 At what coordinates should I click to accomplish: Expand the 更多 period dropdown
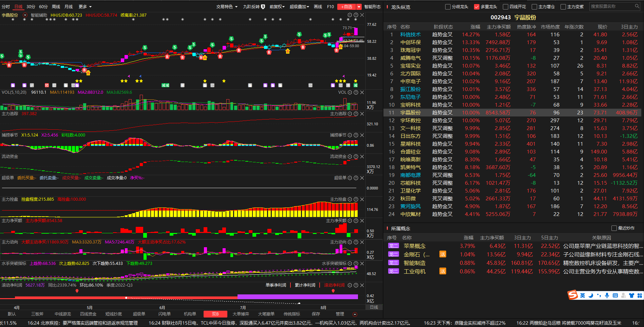(85, 6)
